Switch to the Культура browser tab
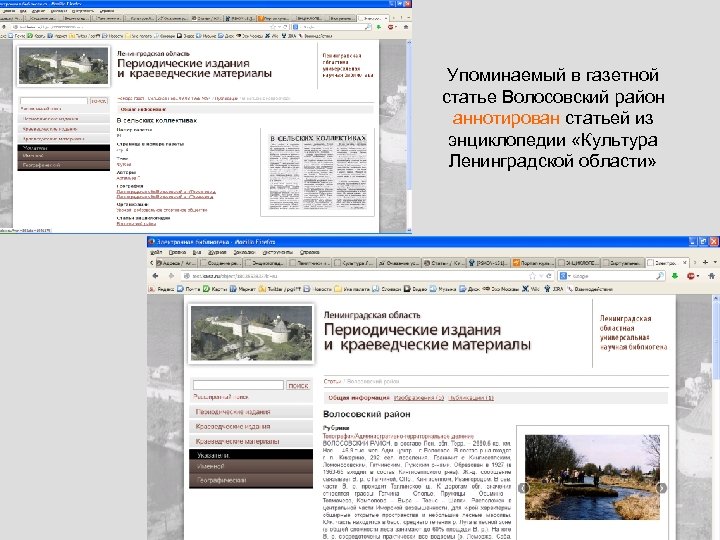The width and height of the screenshot is (720, 540). tap(354, 263)
